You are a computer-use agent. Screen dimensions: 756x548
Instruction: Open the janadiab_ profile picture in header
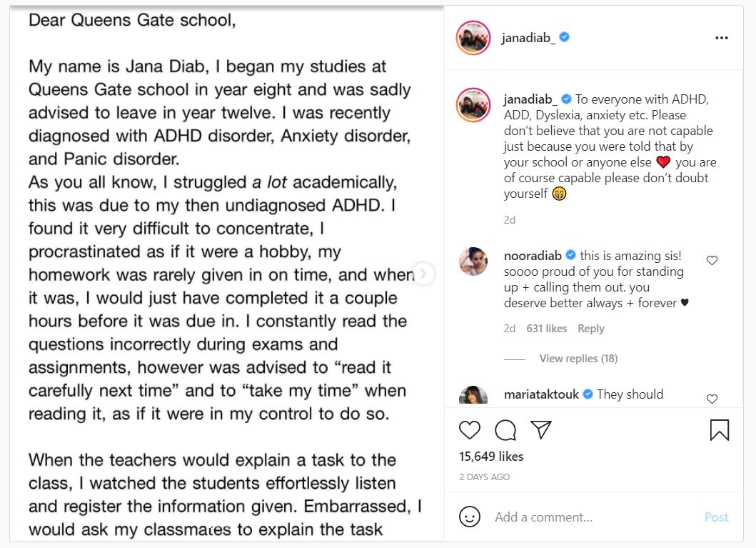pos(473,38)
